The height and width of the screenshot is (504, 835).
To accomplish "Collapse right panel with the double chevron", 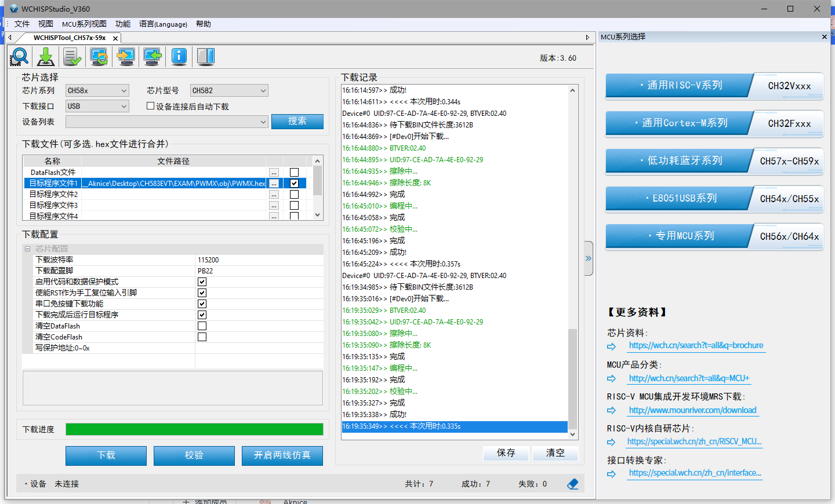I will 589,258.
